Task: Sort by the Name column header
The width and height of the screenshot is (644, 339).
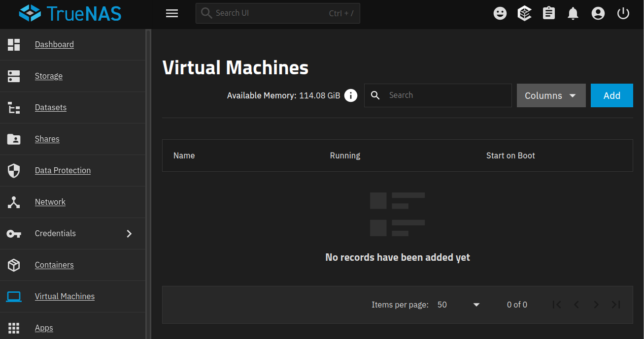Action: point(184,155)
